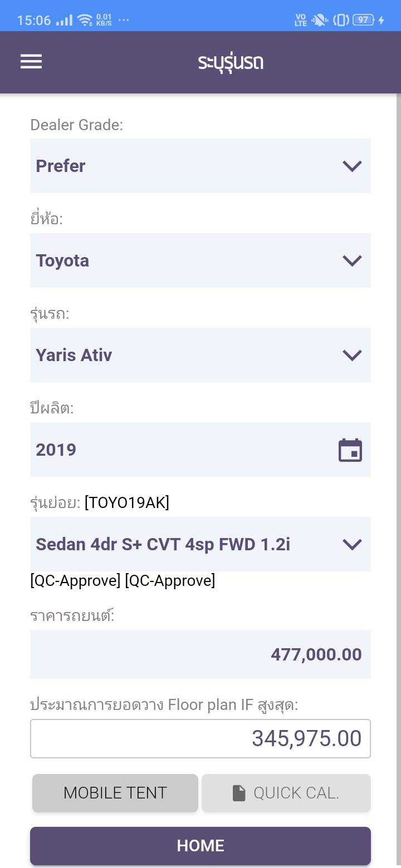Tap the VoLTE status icon

[301, 21]
